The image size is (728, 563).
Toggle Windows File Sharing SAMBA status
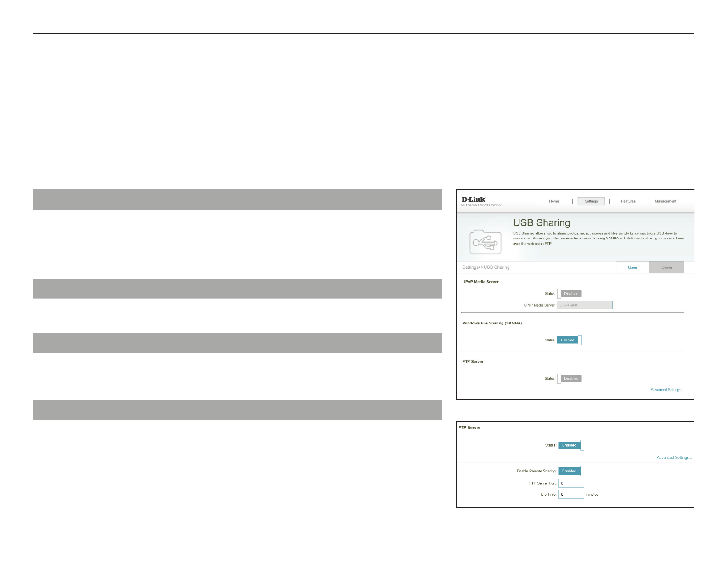(x=570, y=340)
